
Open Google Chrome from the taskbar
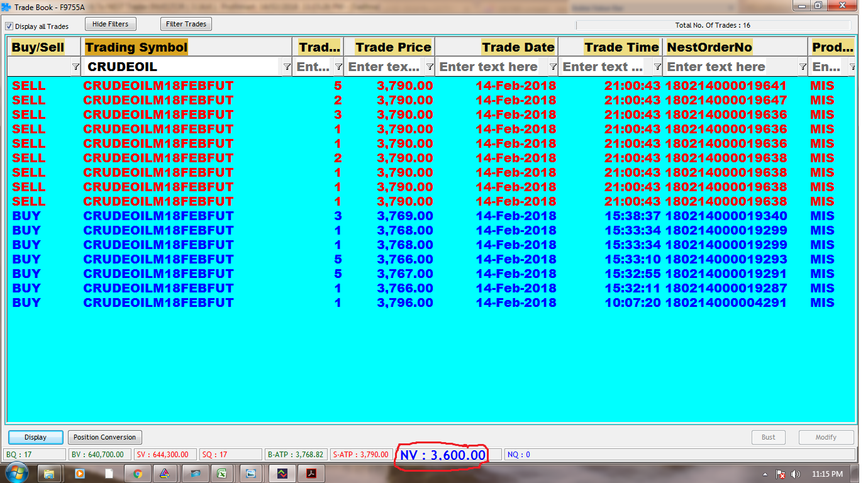[x=138, y=474]
